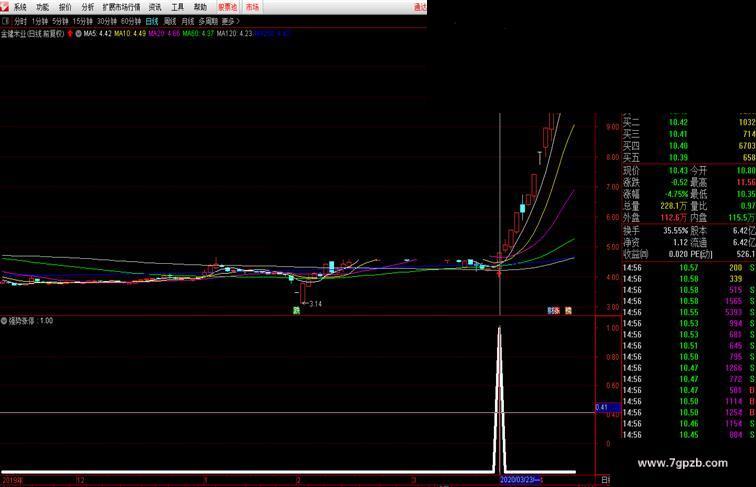Click the white indicator spike peak
756x487 pixels.
coord(500,328)
